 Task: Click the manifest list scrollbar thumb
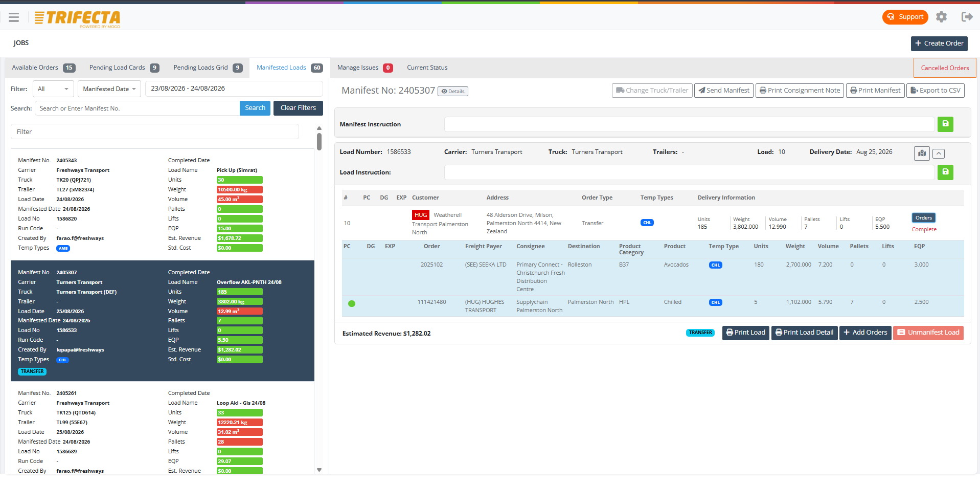tap(319, 142)
